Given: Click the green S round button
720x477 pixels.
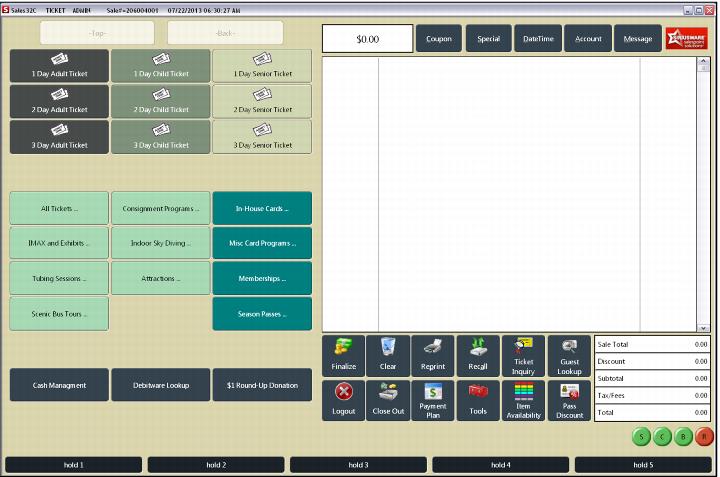Looking at the screenshot, I should pyautogui.click(x=641, y=437).
